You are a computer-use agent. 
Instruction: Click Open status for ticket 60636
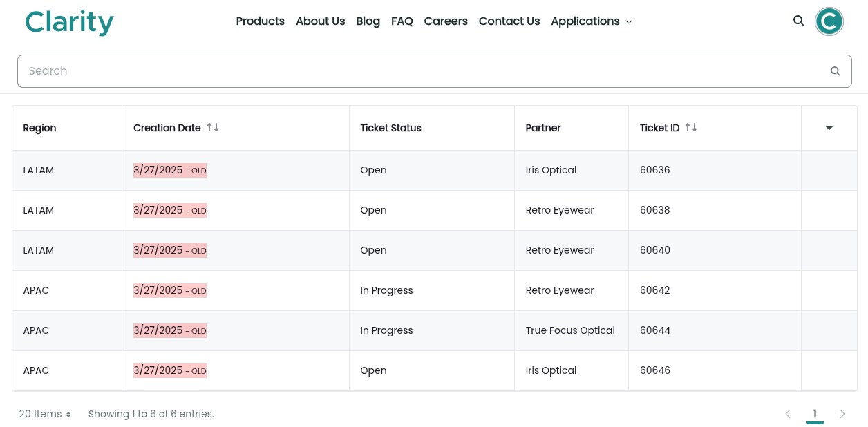(373, 170)
